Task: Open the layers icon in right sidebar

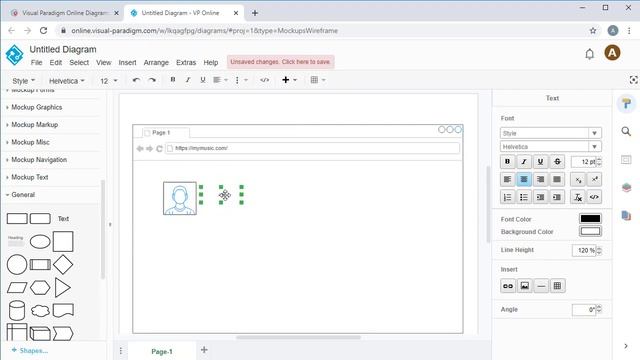Action: coord(627,187)
